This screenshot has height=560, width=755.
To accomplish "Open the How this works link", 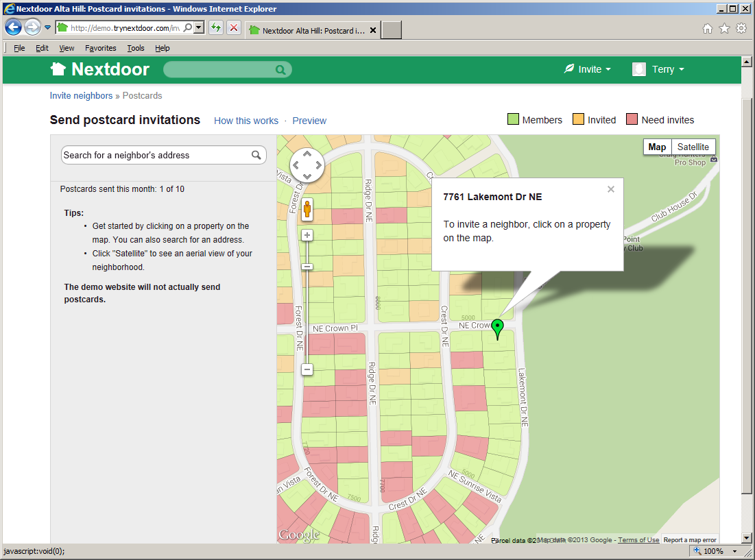I will (x=246, y=121).
